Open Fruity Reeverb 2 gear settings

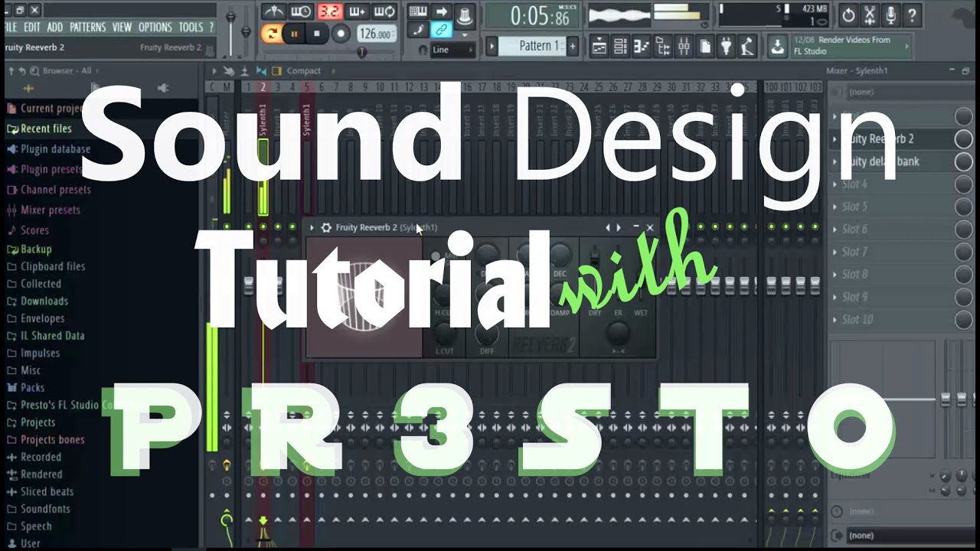(x=326, y=227)
